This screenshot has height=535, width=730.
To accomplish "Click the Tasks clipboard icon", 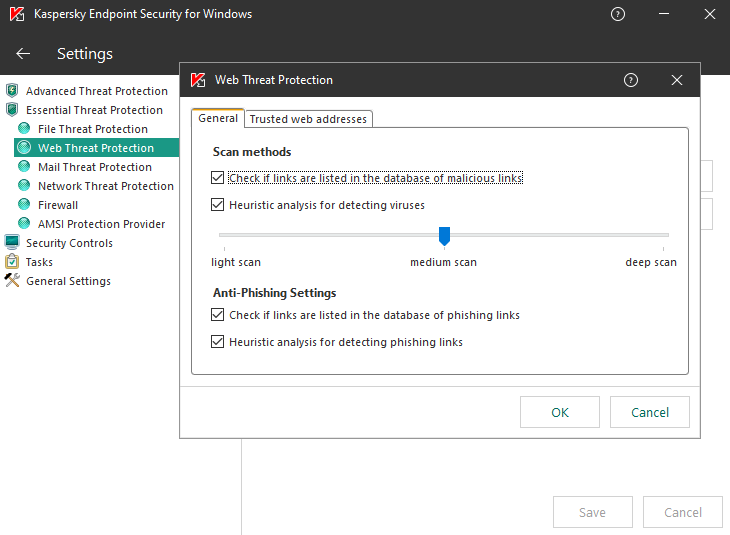I will (x=12, y=262).
